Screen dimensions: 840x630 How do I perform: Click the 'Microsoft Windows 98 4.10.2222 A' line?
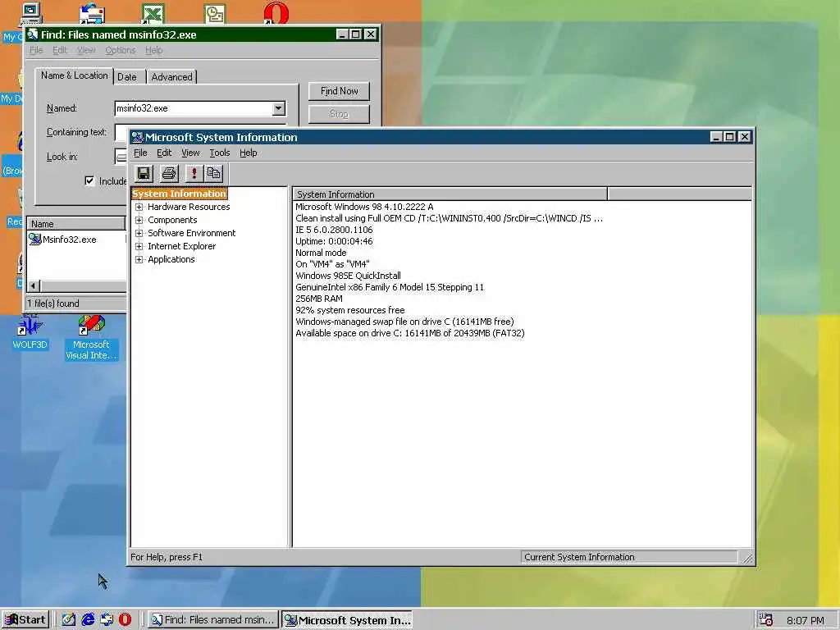click(364, 207)
